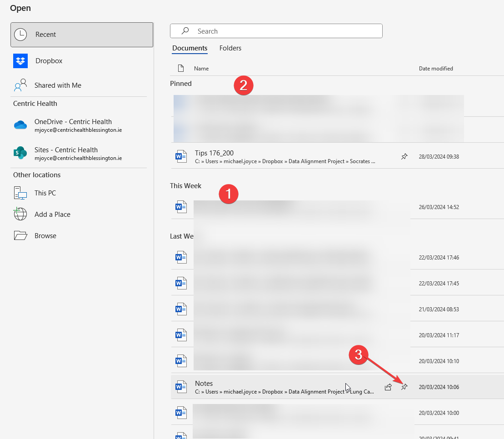Click the share icon on Notes row
Image resolution: width=504 pixels, height=439 pixels.
click(x=388, y=387)
